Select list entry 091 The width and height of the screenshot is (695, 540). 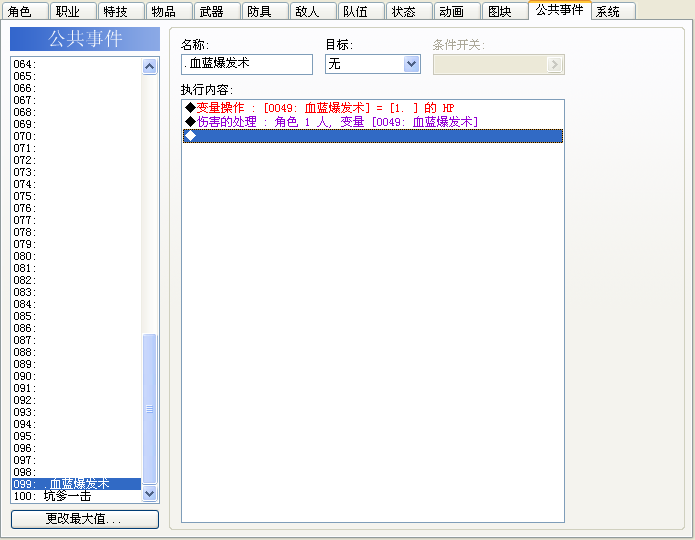pyautogui.click(x=76, y=388)
